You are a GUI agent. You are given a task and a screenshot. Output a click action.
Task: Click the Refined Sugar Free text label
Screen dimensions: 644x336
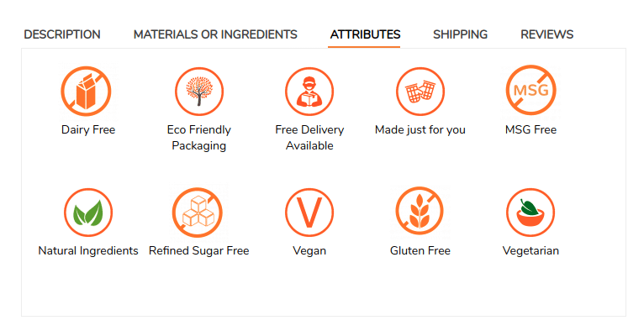click(198, 251)
